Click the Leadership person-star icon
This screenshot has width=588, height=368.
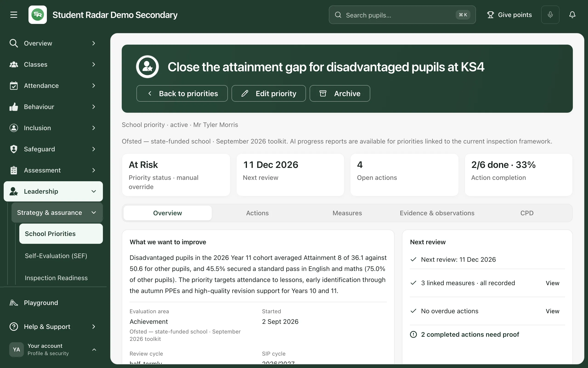click(x=14, y=192)
